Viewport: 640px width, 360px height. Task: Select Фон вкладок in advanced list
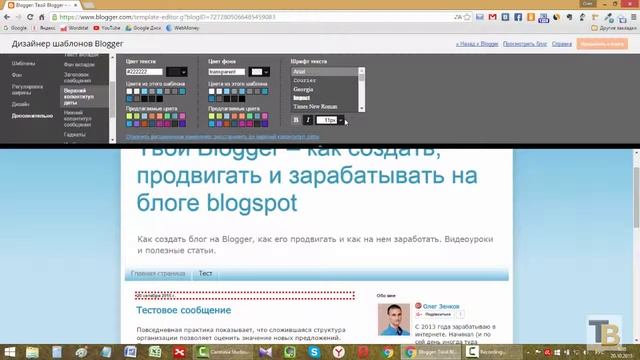tap(79, 64)
